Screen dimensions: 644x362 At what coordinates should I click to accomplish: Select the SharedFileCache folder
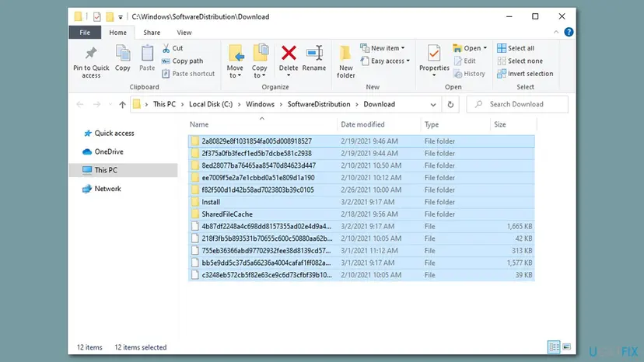point(362,214)
